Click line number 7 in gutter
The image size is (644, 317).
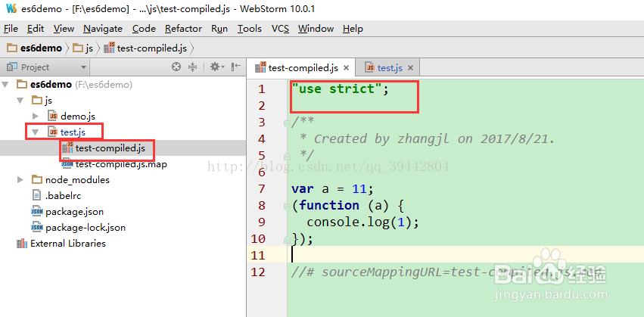(x=262, y=189)
